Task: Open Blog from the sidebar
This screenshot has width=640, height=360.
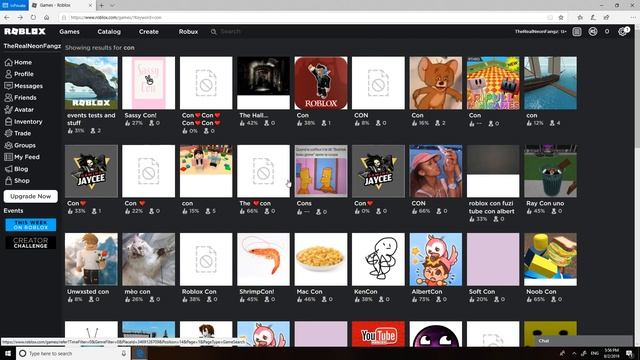Action: coord(16,169)
